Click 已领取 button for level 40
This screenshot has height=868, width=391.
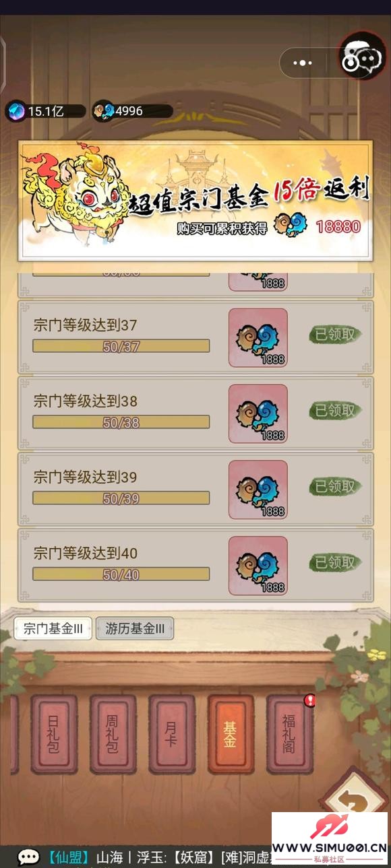[335, 562]
